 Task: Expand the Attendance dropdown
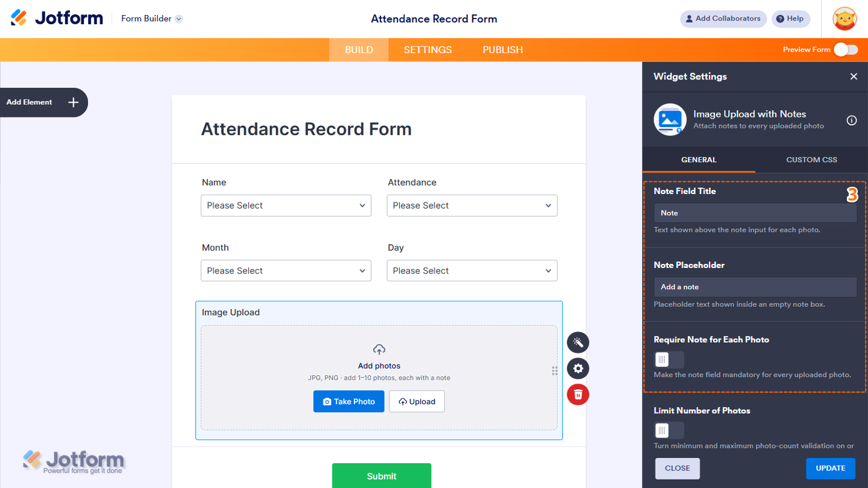coord(472,205)
